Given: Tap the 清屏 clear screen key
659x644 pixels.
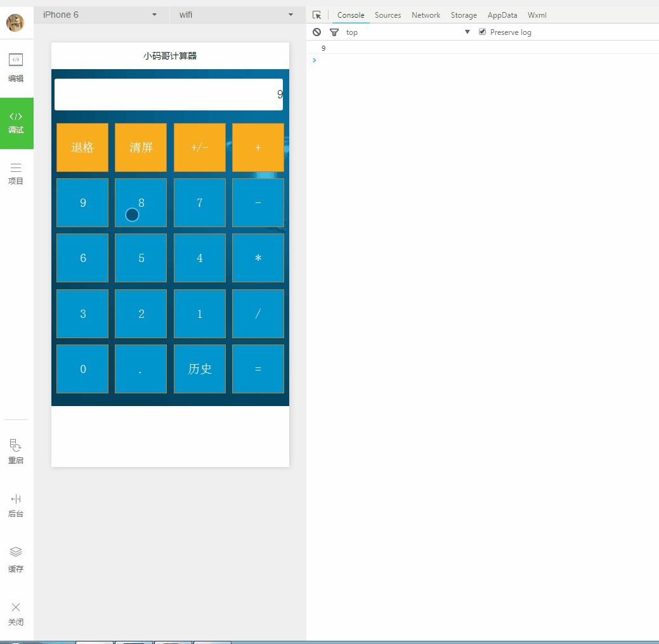Looking at the screenshot, I should pos(141,148).
